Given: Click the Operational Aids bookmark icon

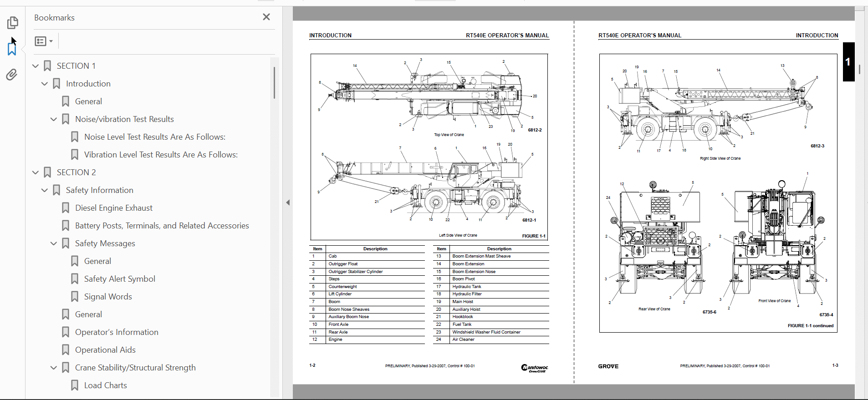Looking at the screenshot, I should coord(66,350).
